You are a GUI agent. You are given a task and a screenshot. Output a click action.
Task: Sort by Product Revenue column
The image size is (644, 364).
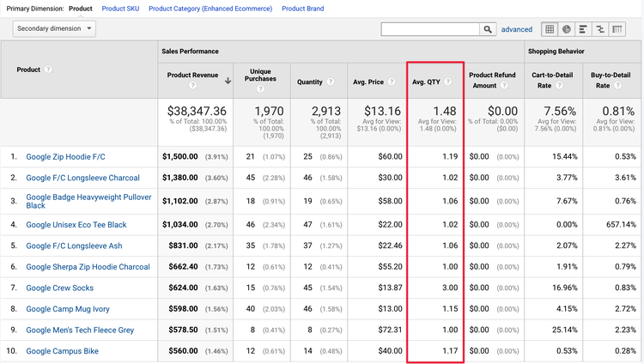pos(192,76)
